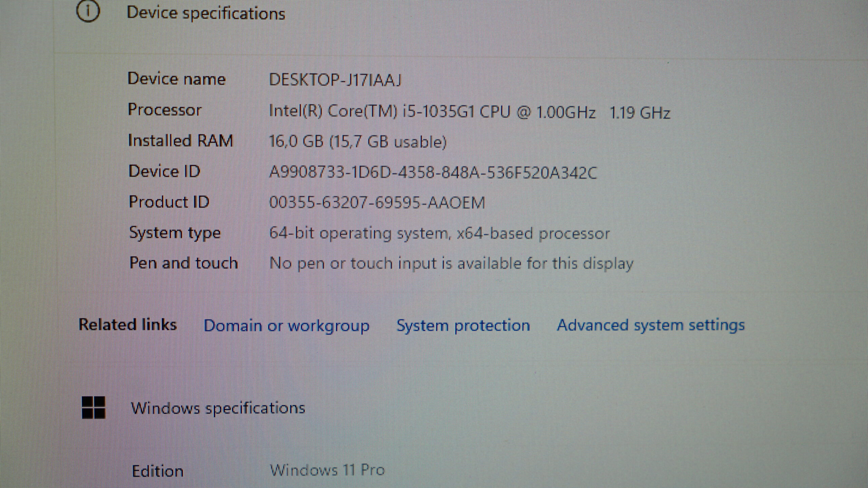Click the 16,0 GB installed RAM value
868x488 pixels.
(x=358, y=141)
